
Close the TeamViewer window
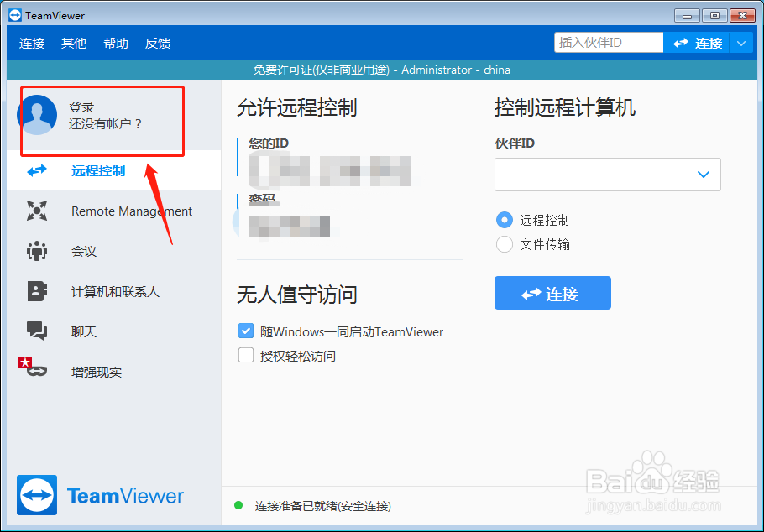coord(742,16)
